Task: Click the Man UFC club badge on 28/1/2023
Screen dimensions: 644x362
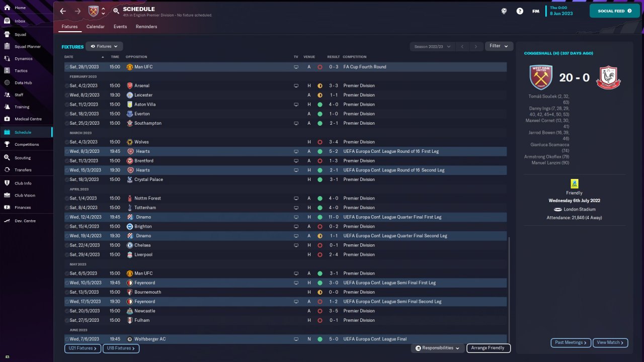Action: (129, 67)
